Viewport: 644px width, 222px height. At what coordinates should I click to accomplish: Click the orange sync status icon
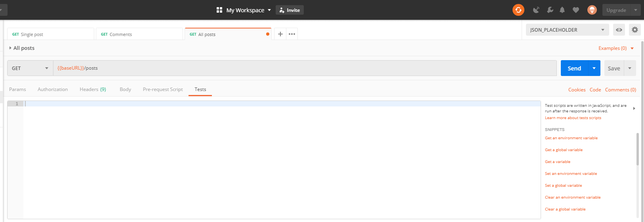pyautogui.click(x=518, y=10)
